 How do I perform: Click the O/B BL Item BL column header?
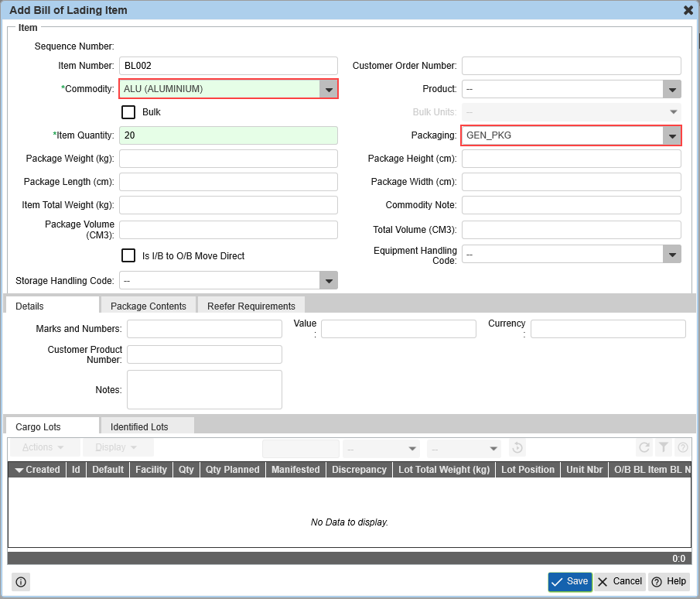[650, 470]
